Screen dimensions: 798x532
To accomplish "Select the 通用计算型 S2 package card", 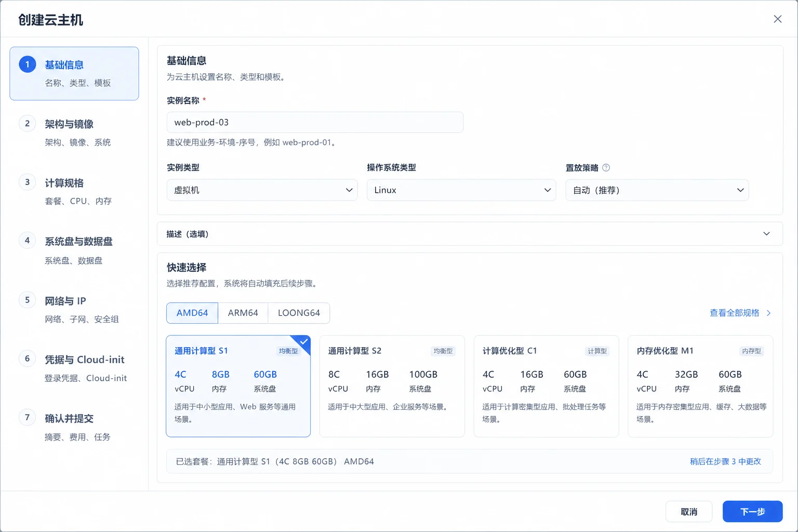I will 392,386.
